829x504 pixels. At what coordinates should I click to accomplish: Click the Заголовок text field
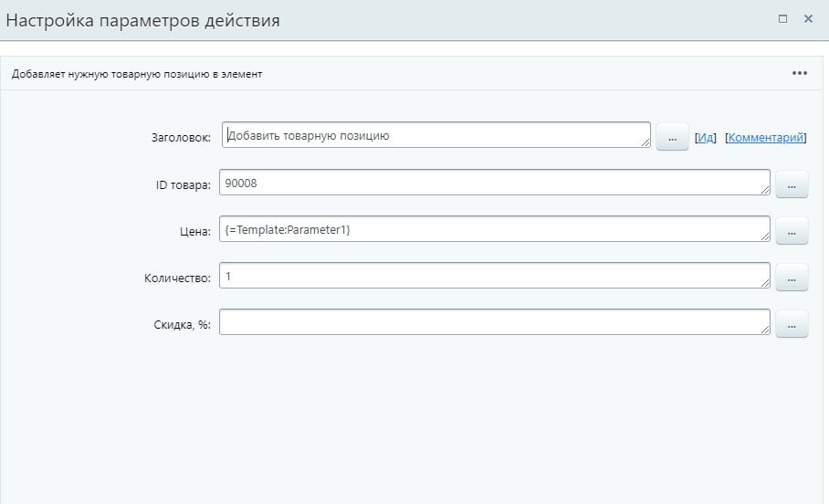[435, 136]
